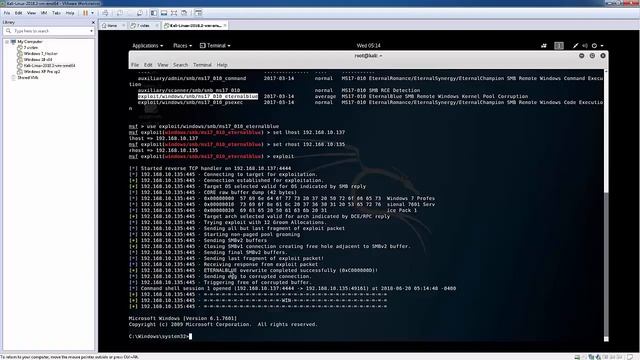Enter full screen mode toolbar icon
Screen dimensions: 640x360
coord(174,13)
